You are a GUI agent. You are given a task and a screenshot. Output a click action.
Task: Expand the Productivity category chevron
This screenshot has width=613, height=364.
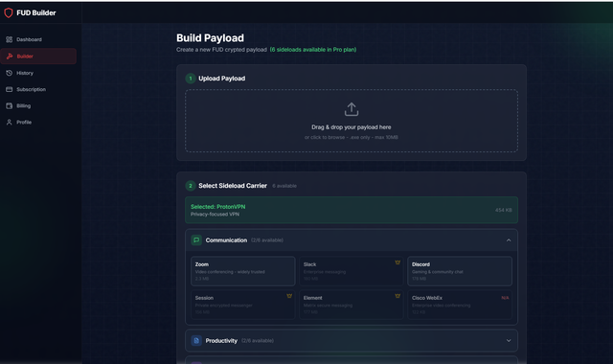[509, 341]
